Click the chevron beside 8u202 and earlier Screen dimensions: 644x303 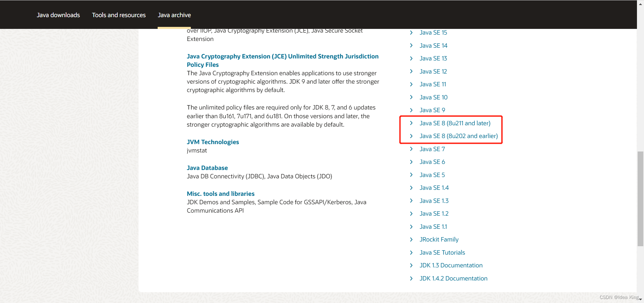tap(411, 136)
